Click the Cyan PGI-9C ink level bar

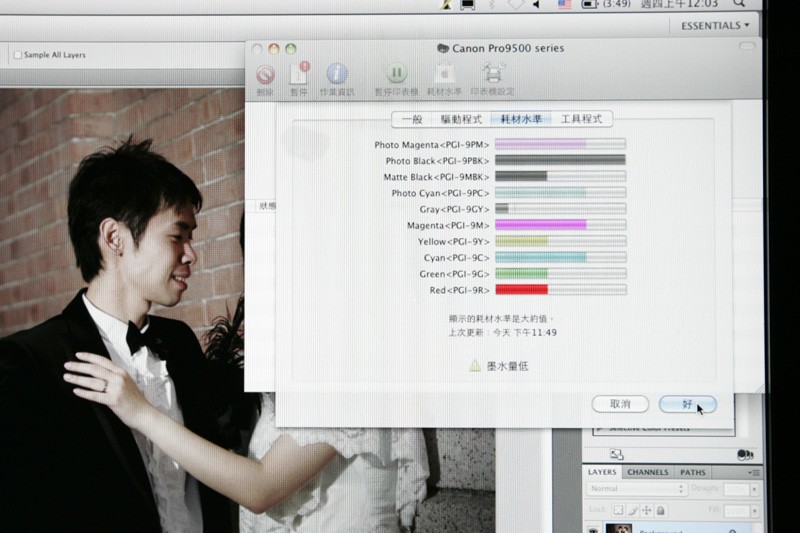coord(560,258)
